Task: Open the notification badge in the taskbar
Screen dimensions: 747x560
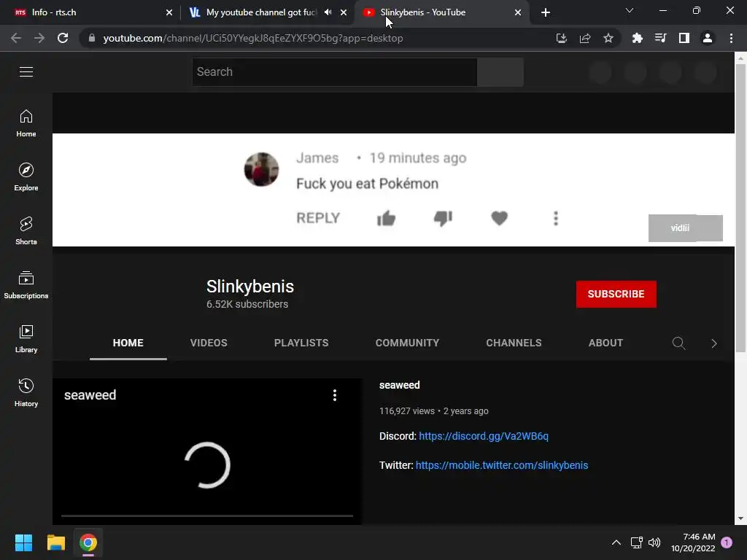Action: coord(727,542)
